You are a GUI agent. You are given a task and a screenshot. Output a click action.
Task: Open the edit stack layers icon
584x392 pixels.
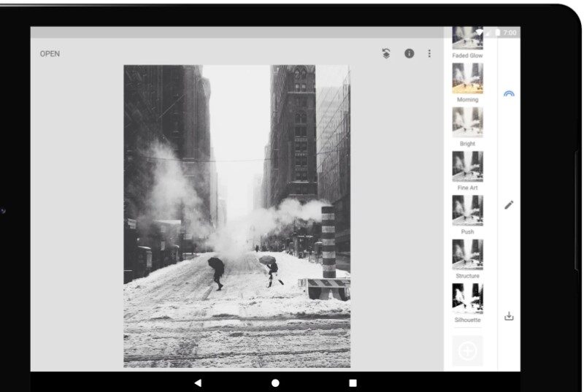[x=386, y=53]
